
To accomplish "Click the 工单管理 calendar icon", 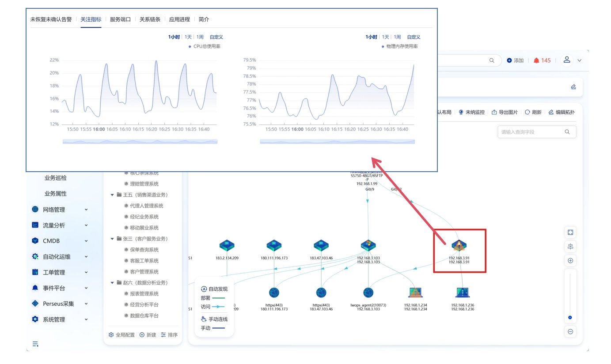I will point(35,272).
